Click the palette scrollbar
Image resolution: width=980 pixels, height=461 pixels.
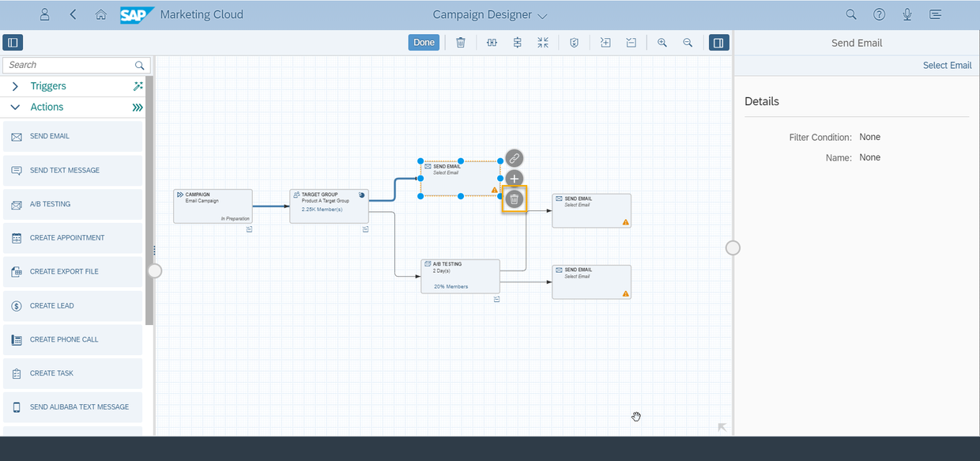149,199
